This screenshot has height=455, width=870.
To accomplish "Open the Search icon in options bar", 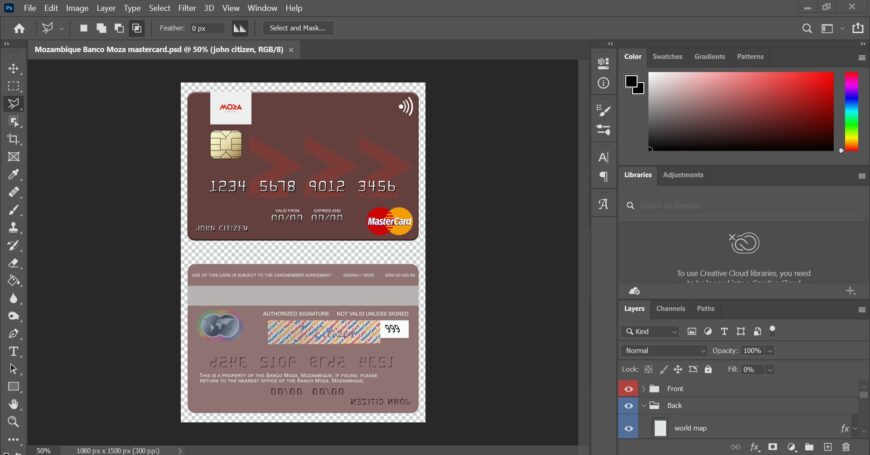I will (x=807, y=28).
